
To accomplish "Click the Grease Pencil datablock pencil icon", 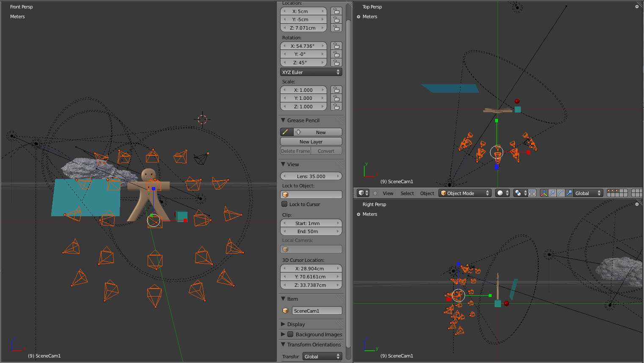I will (286, 132).
